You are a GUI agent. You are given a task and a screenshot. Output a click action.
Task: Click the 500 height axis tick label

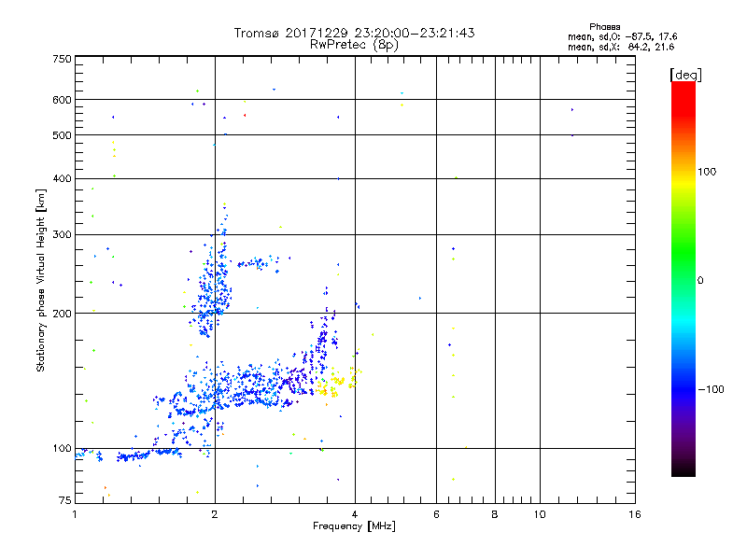pyautogui.click(x=62, y=135)
